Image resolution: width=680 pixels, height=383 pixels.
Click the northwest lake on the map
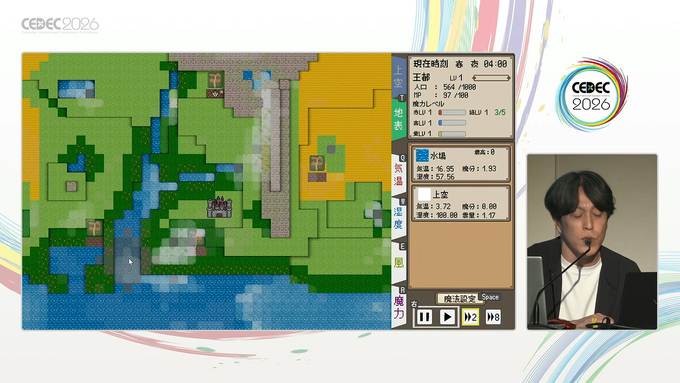pos(76,89)
